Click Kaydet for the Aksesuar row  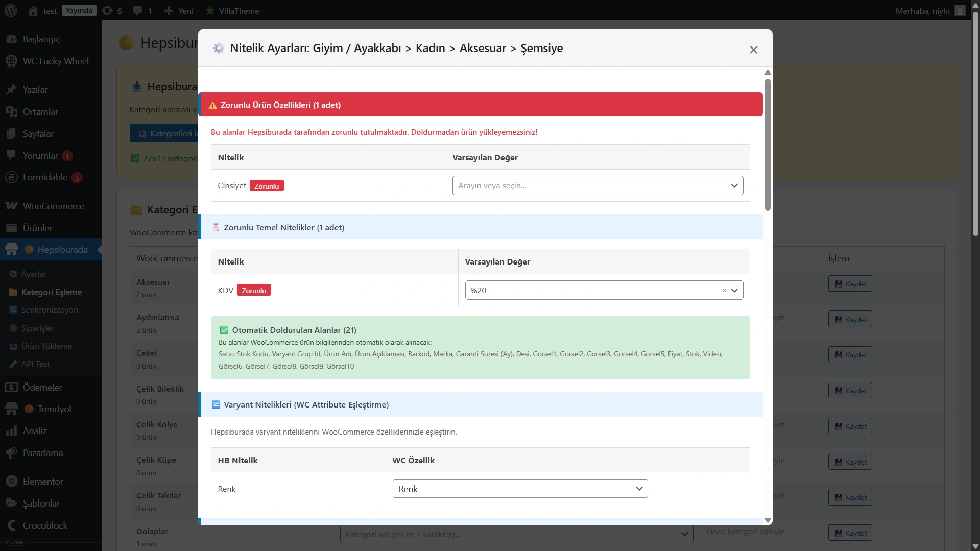tap(850, 284)
